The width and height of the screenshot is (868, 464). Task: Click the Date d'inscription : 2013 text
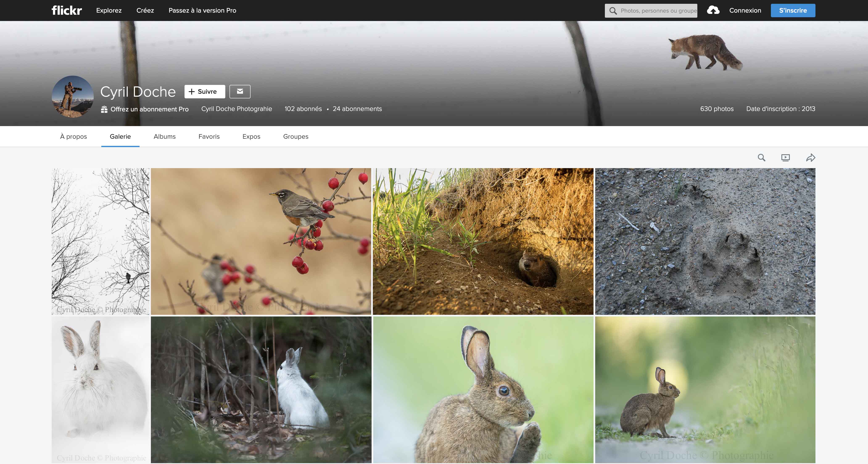pyautogui.click(x=780, y=109)
